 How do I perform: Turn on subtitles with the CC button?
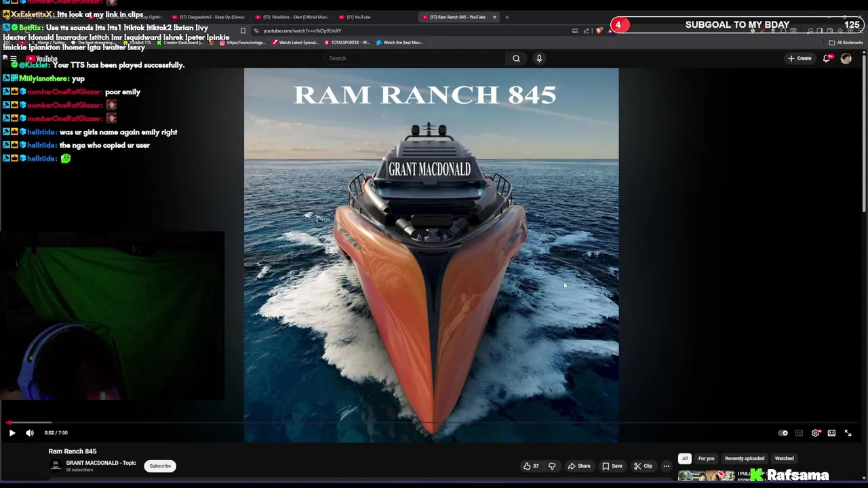pyautogui.click(x=799, y=433)
